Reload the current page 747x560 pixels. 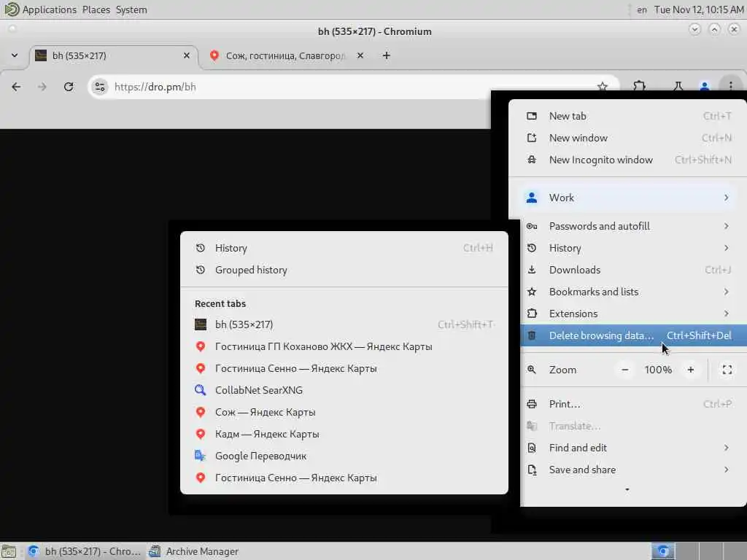point(69,87)
